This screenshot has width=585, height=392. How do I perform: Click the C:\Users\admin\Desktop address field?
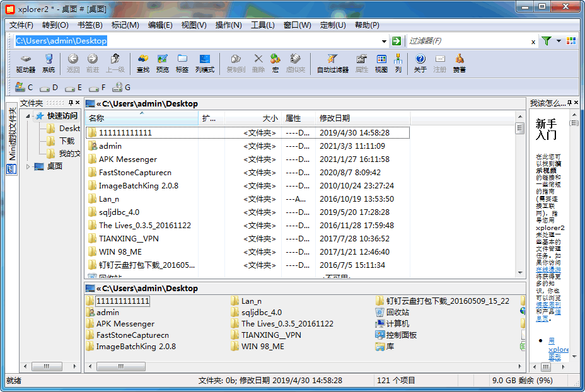[x=197, y=41]
